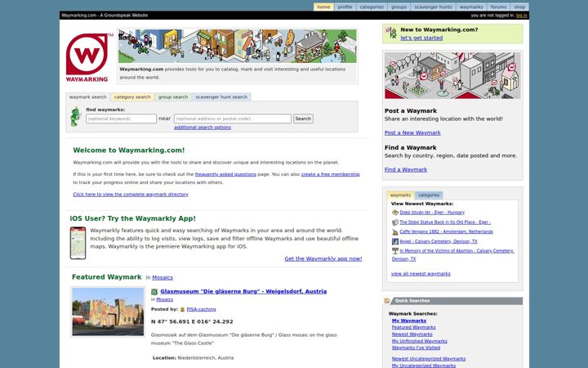Click the optional address or postal code field

(233, 119)
